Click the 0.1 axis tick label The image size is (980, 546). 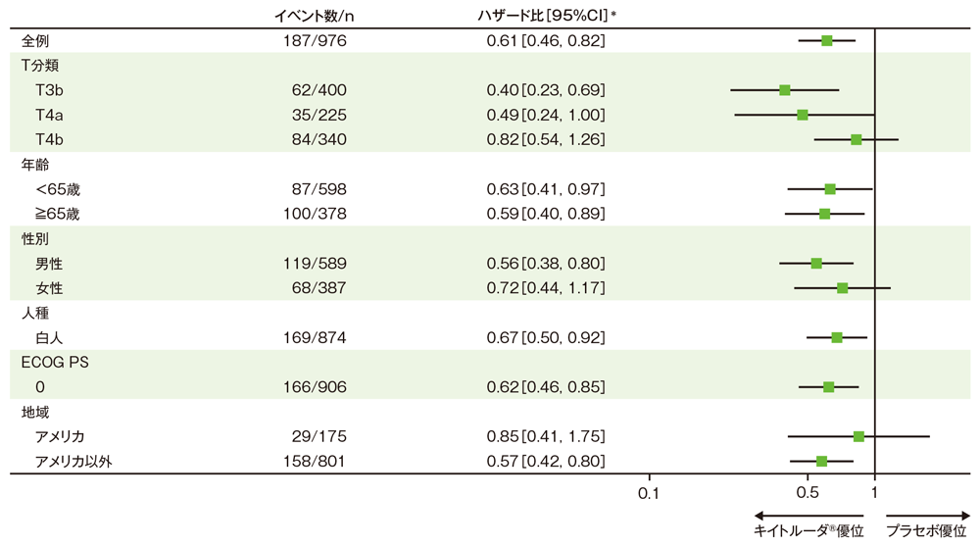click(649, 491)
